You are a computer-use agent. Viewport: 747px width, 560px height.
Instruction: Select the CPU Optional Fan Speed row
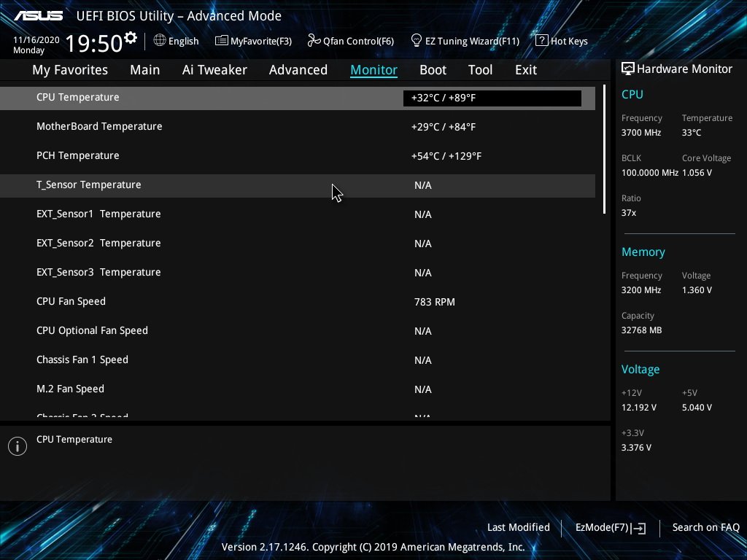click(298, 331)
